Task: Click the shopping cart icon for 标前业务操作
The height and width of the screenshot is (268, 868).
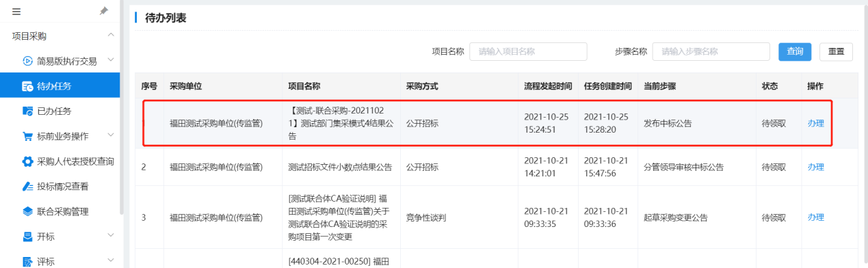Action: click(x=28, y=136)
